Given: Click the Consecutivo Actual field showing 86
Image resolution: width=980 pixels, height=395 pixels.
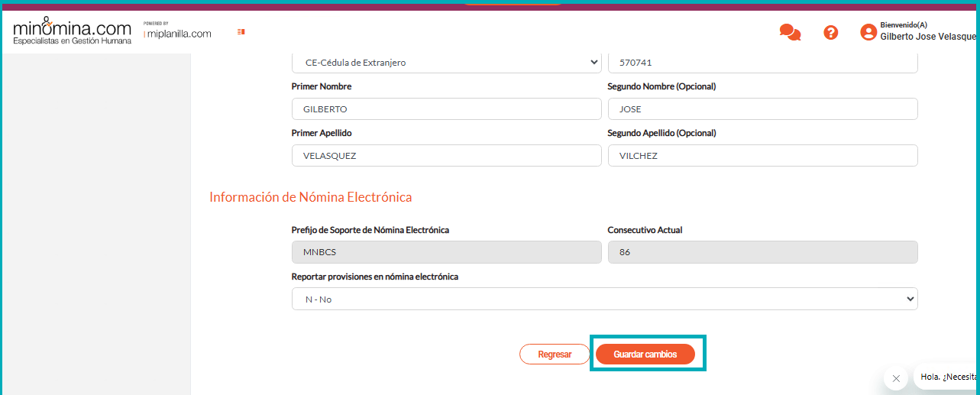Looking at the screenshot, I should click(x=762, y=252).
